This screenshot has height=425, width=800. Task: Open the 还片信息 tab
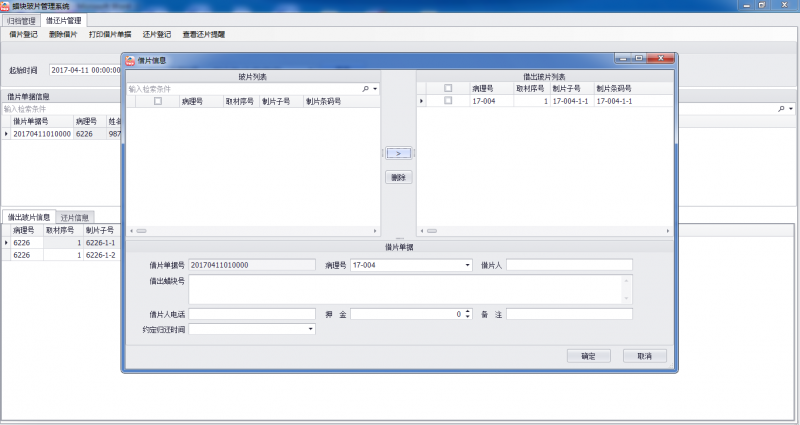coord(74,217)
